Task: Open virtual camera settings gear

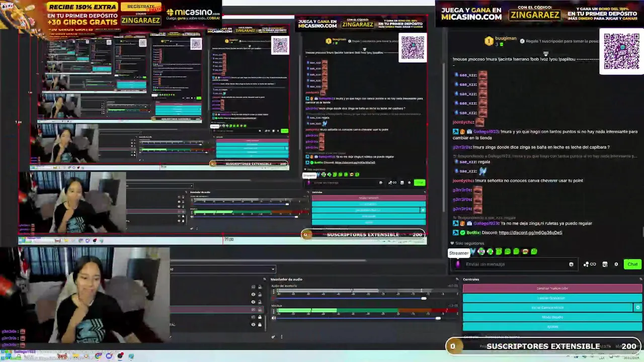Action: tap(638, 307)
